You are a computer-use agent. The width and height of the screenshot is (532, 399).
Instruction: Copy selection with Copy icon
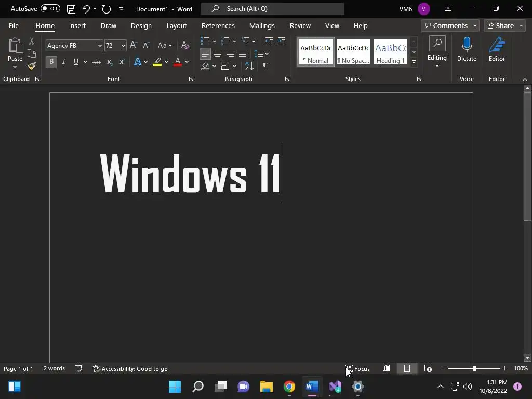32,54
